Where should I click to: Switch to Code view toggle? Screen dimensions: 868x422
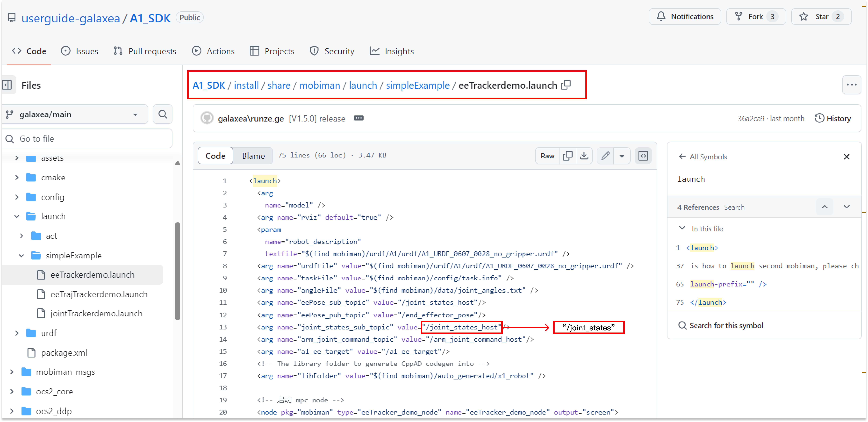coord(215,156)
